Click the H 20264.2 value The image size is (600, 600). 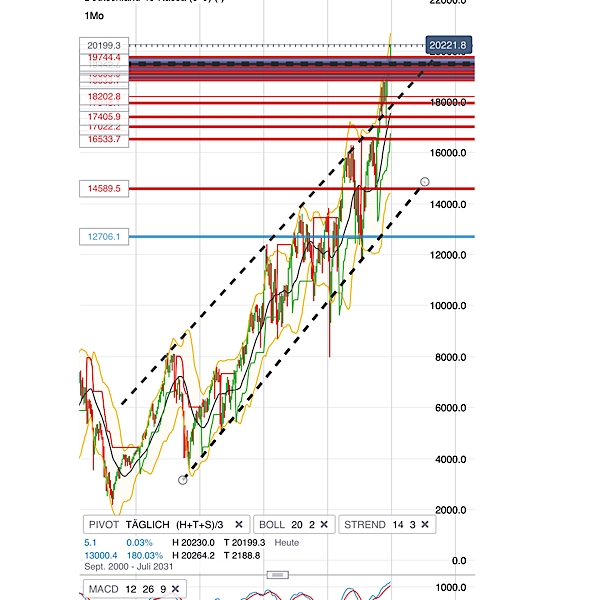193,555
